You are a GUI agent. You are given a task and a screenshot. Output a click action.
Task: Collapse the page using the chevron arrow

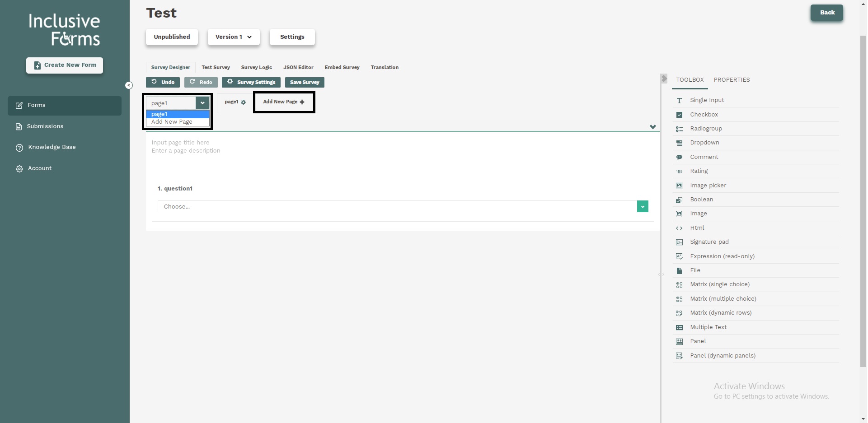(652, 127)
